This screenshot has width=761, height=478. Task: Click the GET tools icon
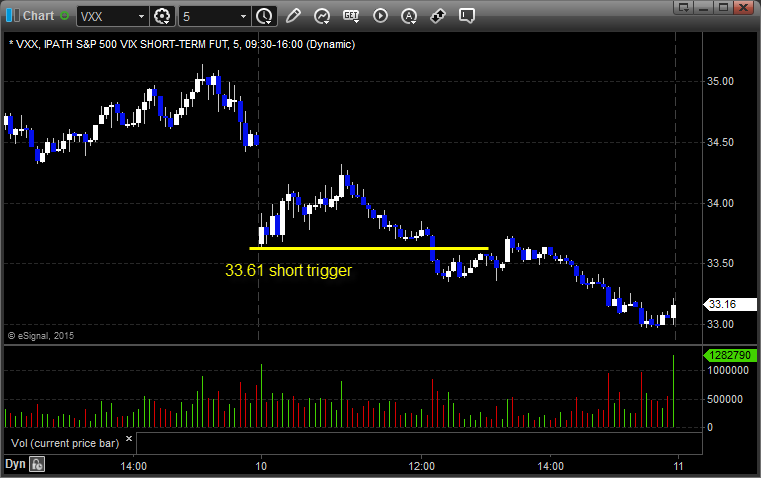point(351,16)
